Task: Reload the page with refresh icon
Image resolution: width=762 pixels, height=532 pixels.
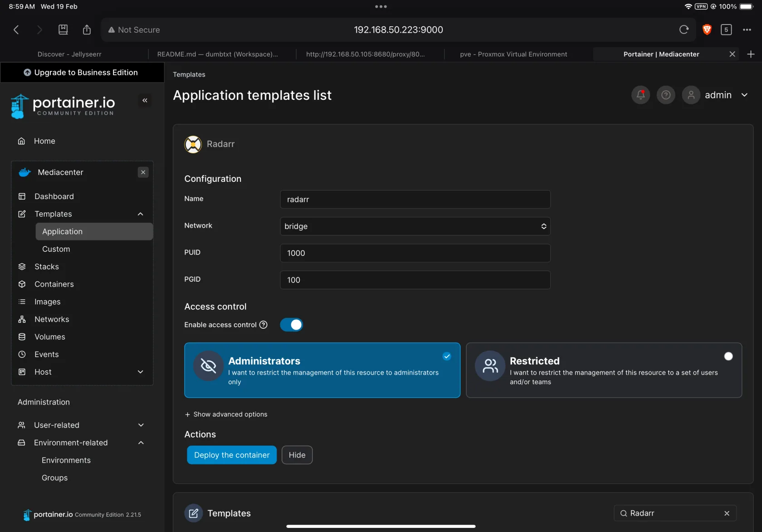Action: pyautogui.click(x=684, y=30)
